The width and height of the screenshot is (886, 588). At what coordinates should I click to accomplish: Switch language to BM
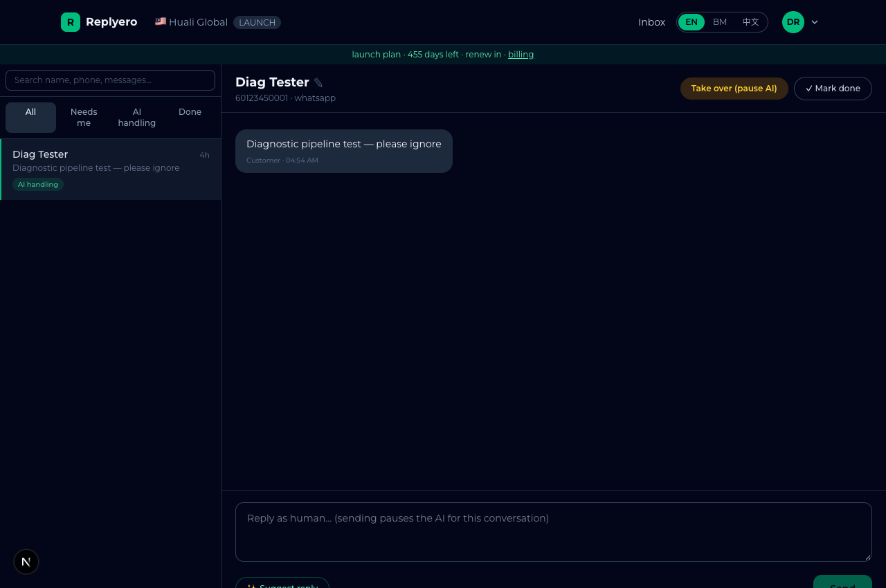tap(720, 22)
